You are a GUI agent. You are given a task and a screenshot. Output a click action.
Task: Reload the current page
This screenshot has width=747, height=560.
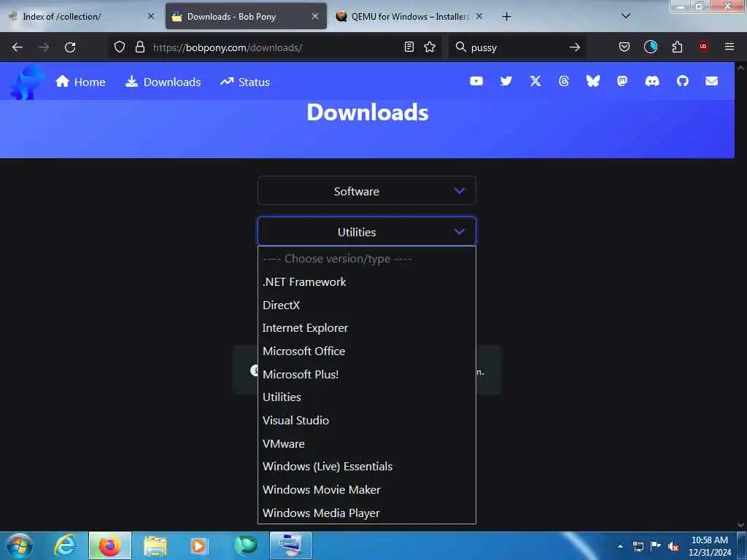pos(70,47)
